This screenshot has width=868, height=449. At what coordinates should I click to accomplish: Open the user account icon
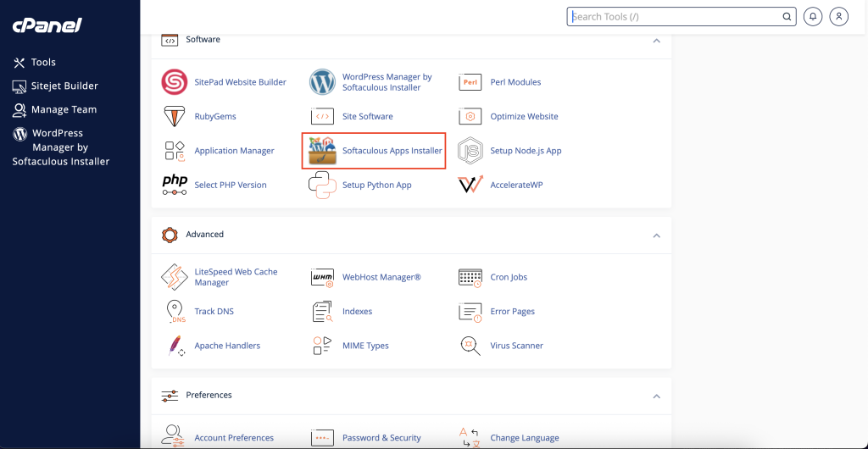click(x=838, y=17)
